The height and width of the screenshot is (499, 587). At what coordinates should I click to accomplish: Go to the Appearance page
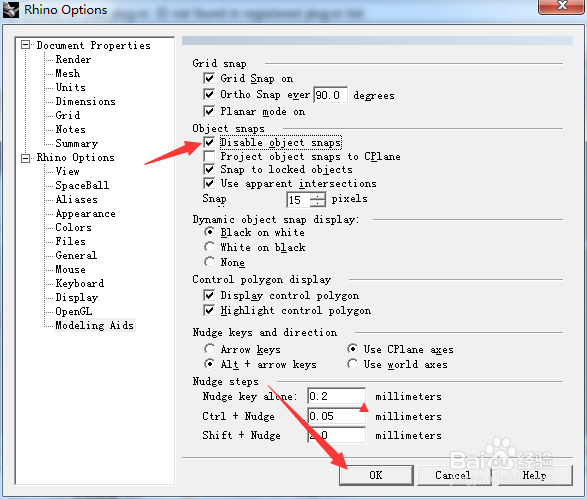tap(85, 213)
